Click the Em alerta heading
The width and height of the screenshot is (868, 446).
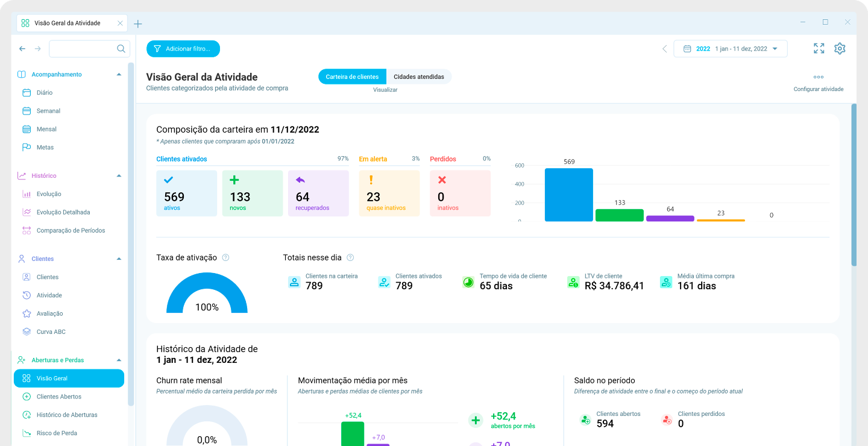373,159
